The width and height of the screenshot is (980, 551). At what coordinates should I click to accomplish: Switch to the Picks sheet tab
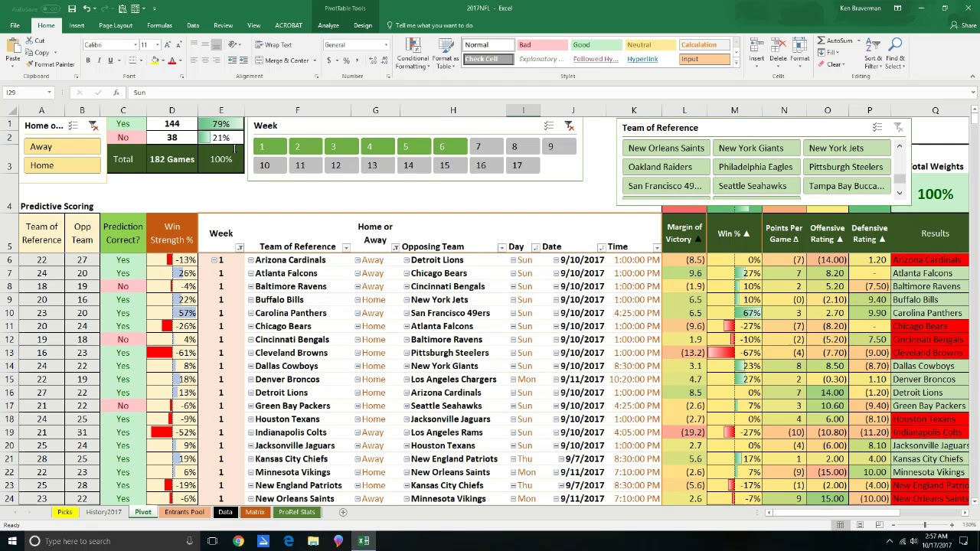click(x=64, y=512)
